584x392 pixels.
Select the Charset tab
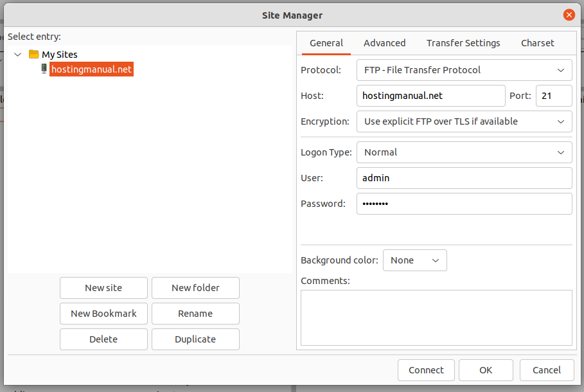click(537, 43)
